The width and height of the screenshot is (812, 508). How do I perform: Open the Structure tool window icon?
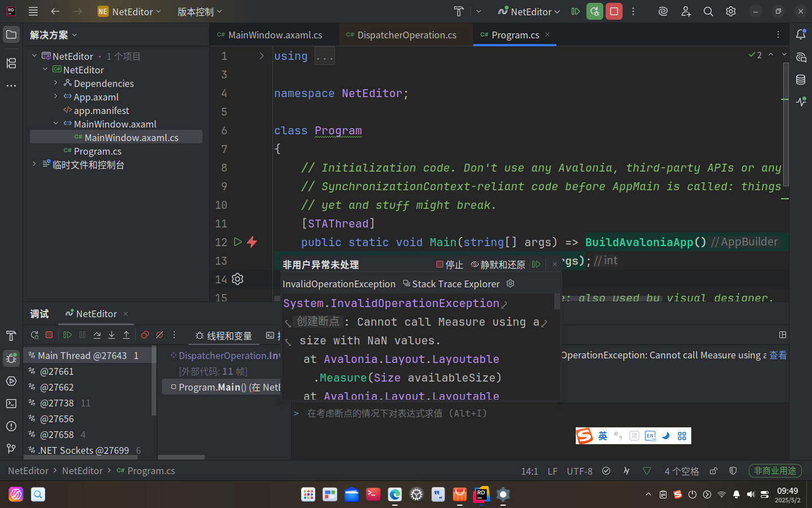pos(11,63)
